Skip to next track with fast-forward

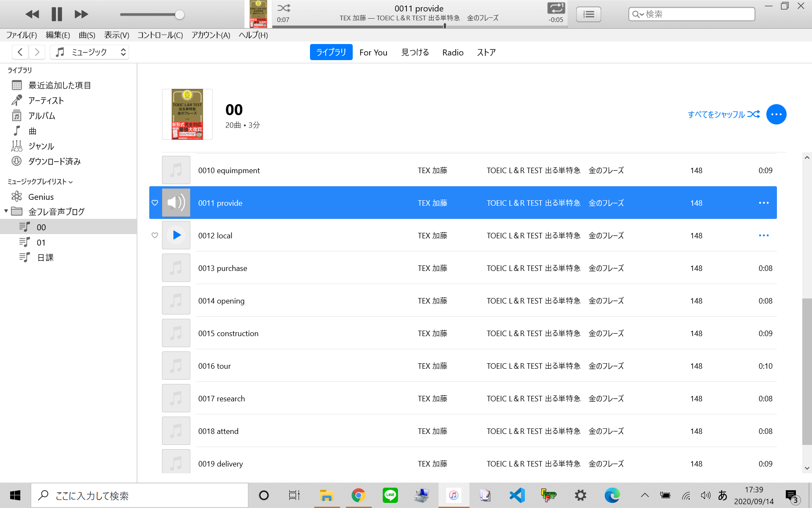tap(81, 14)
